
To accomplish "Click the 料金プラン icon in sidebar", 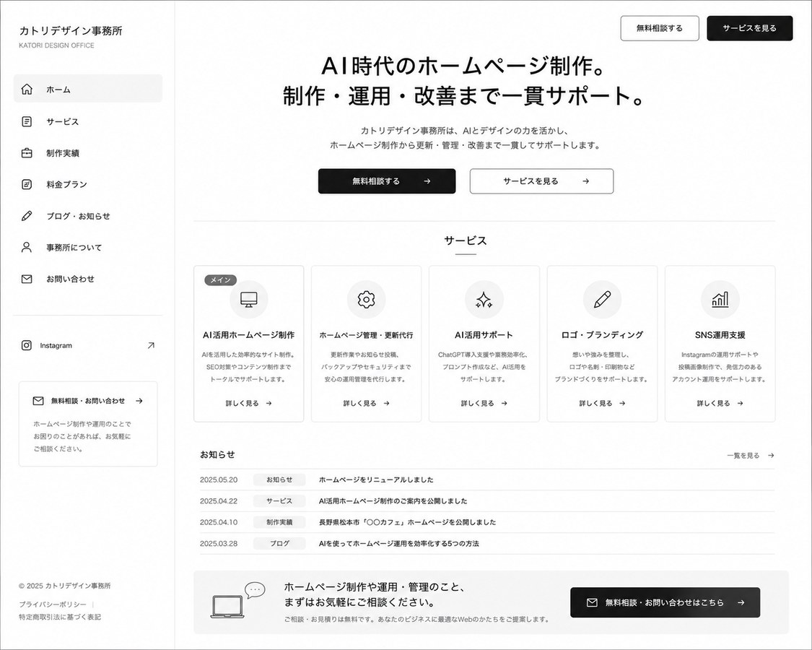I will click(x=27, y=184).
